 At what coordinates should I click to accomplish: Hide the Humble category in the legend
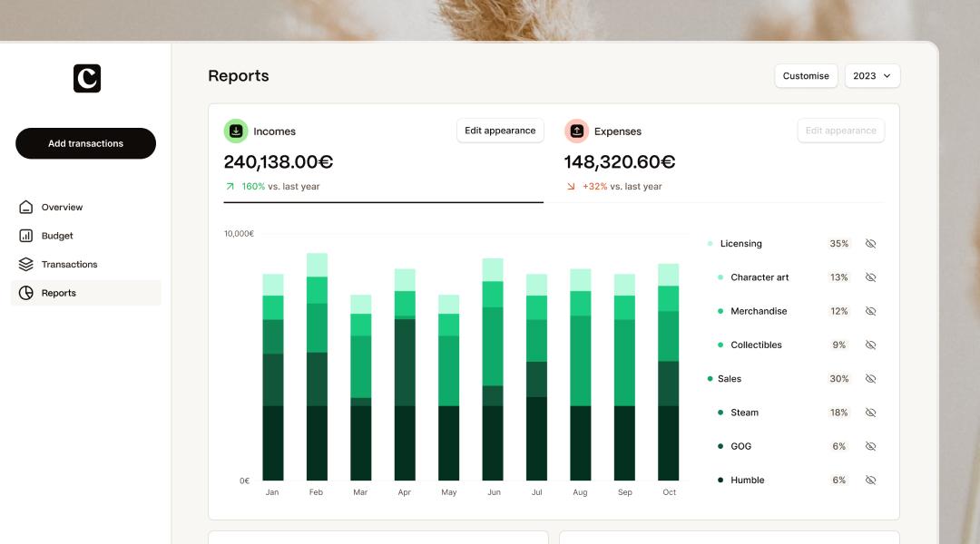(x=870, y=480)
